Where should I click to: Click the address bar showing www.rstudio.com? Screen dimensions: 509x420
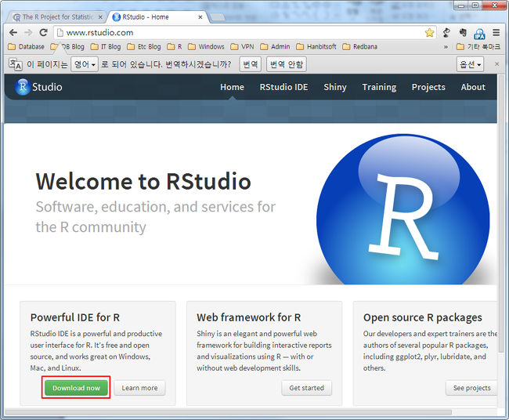[239, 32]
